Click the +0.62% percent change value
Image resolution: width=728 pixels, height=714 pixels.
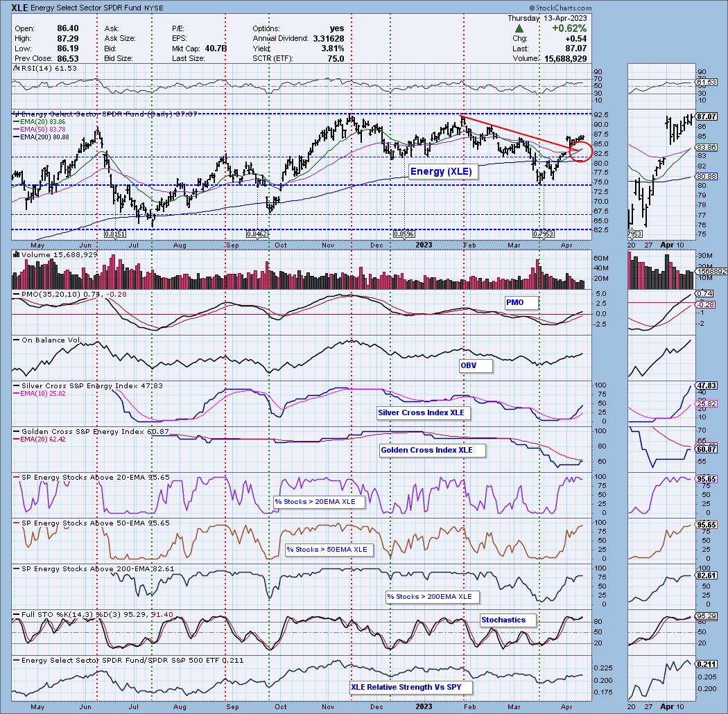(x=569, y=28)
